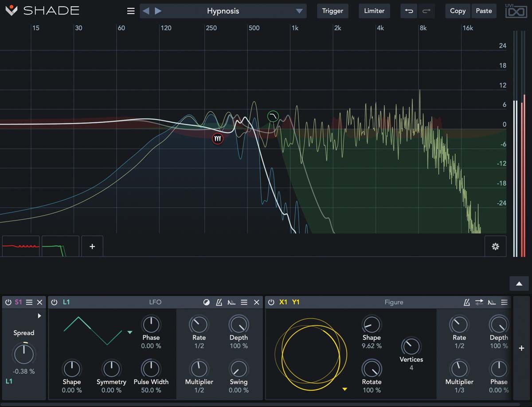Image resolution: width=532 pixels, height=407 pixels.
Task: Toggle the L1 LFO power button
Action: [54, 302]
